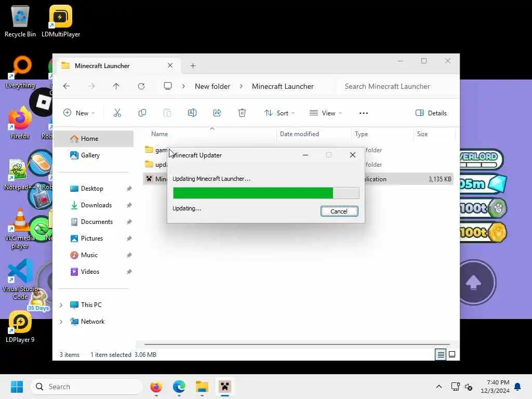Open Recycle Bin desktop icon
This screenshot has width=532, height=399.
point(20,21)
